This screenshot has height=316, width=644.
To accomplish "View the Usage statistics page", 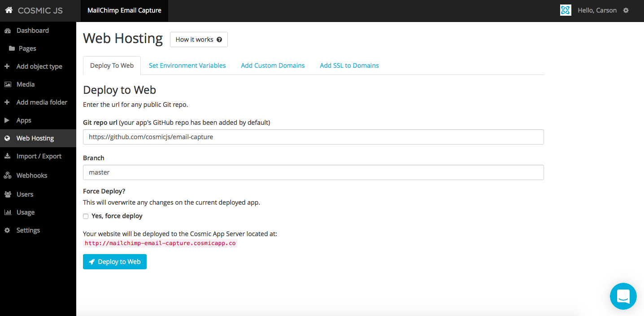I will point(25,212).
